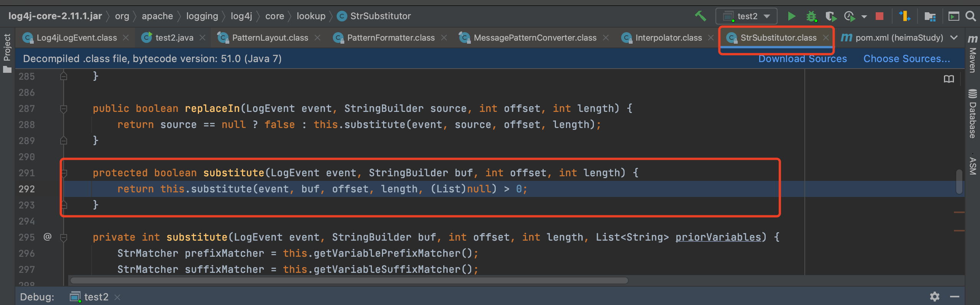Run with Coverage using the shield icon
980x305 pixels.
pyautogui.click(x=830, y=16)
